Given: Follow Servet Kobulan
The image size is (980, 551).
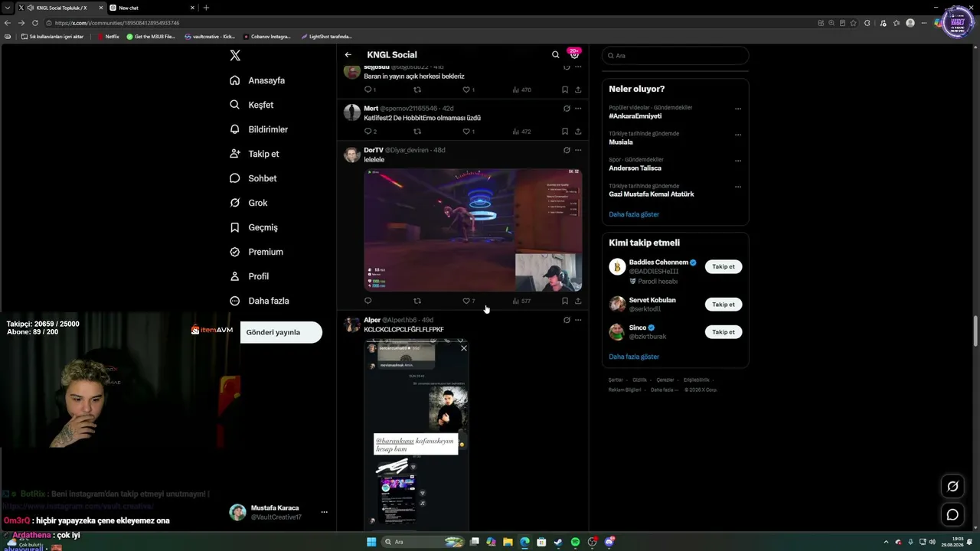Looking at the screenshot, I should (724, 305).
